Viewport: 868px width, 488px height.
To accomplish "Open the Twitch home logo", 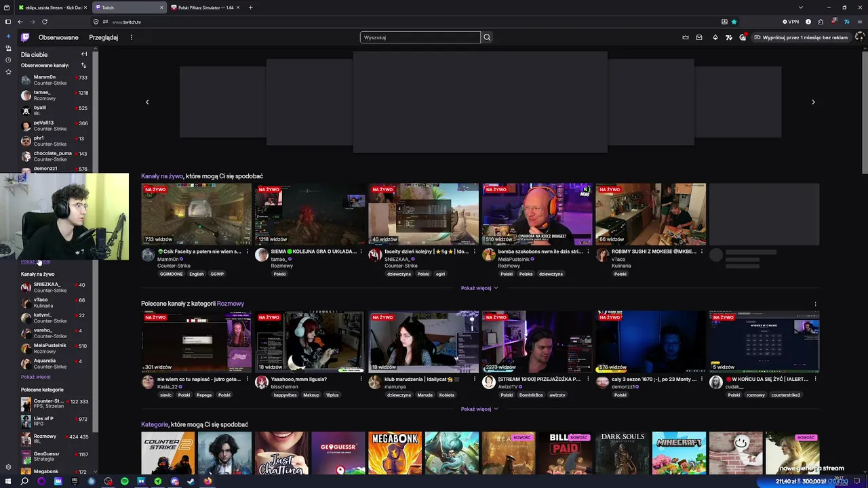I will pyautogui.click(x=25, y=37).
